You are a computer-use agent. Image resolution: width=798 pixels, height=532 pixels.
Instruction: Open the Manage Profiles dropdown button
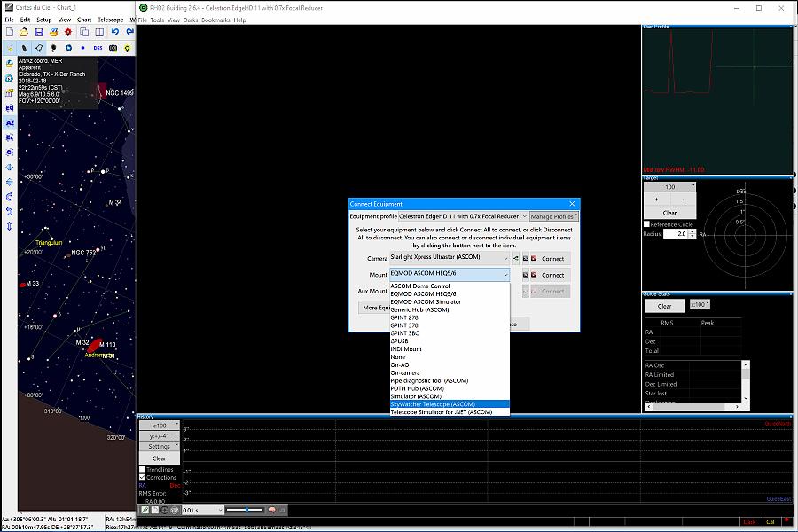(553, 216)
